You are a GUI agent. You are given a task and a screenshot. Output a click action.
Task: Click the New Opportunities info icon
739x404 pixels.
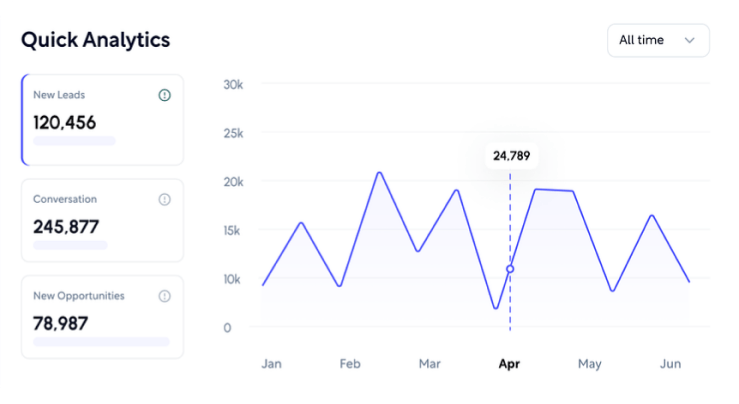click(x=165, y=296)
